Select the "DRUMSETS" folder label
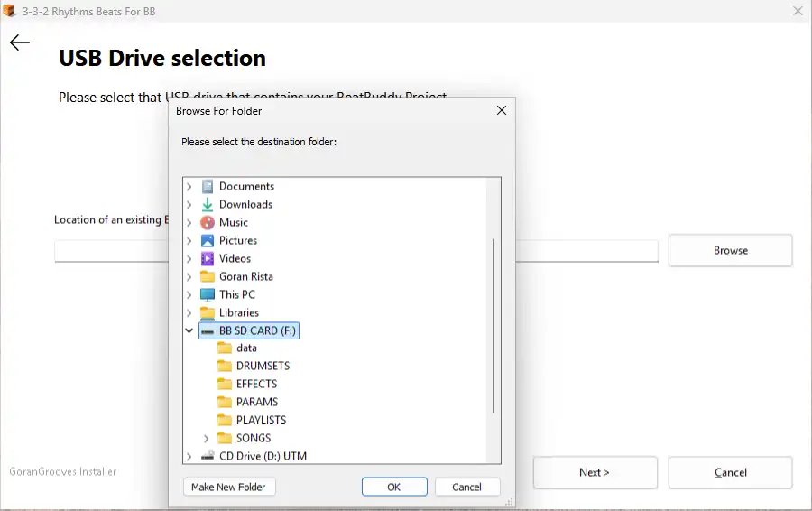The height and width of the screenshot is (511, 812). tap(263, 366)
